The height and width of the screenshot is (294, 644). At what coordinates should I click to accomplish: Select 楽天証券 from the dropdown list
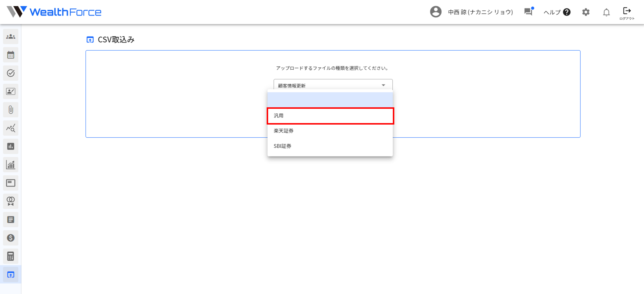tap(330, 131)
